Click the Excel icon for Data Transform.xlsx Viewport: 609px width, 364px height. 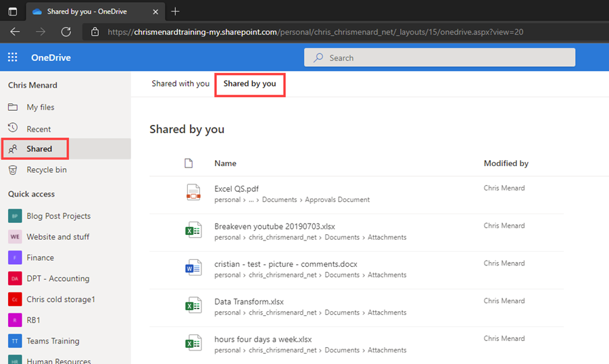coord(193,305)
